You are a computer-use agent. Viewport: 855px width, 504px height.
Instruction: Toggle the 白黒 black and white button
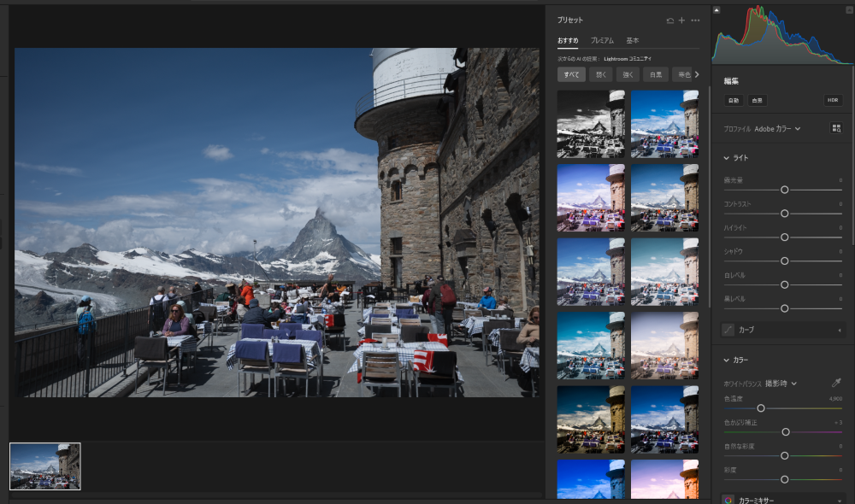pos(757,100)
